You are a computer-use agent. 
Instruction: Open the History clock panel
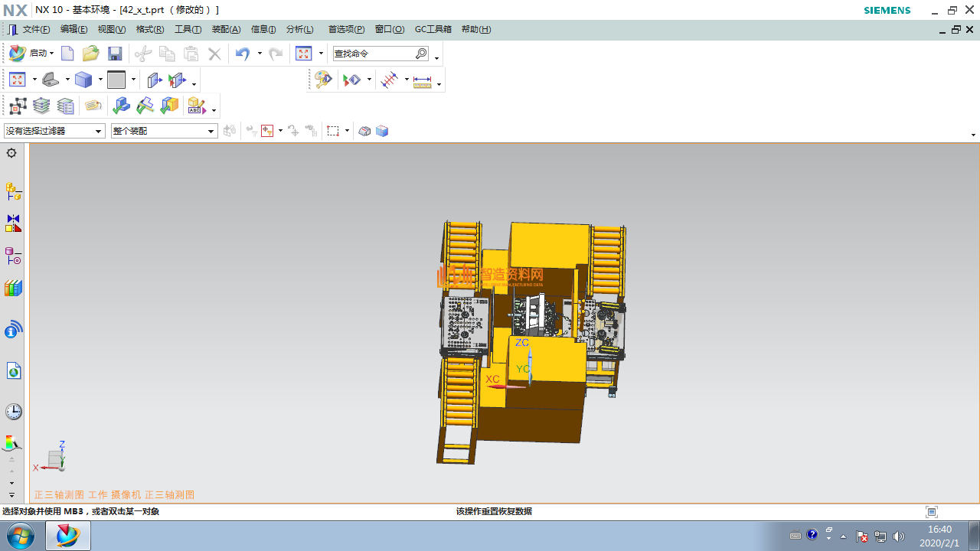[x=13, y=412]
